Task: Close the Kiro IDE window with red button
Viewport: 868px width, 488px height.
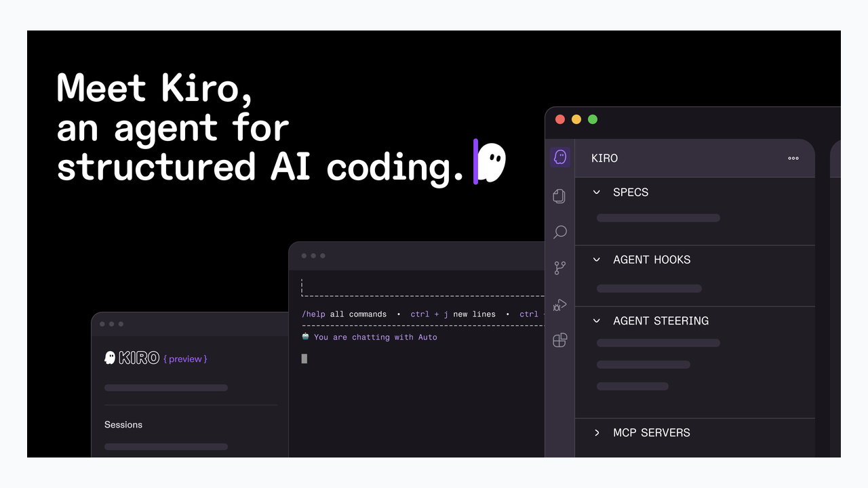Action: [x=560, y=119]
